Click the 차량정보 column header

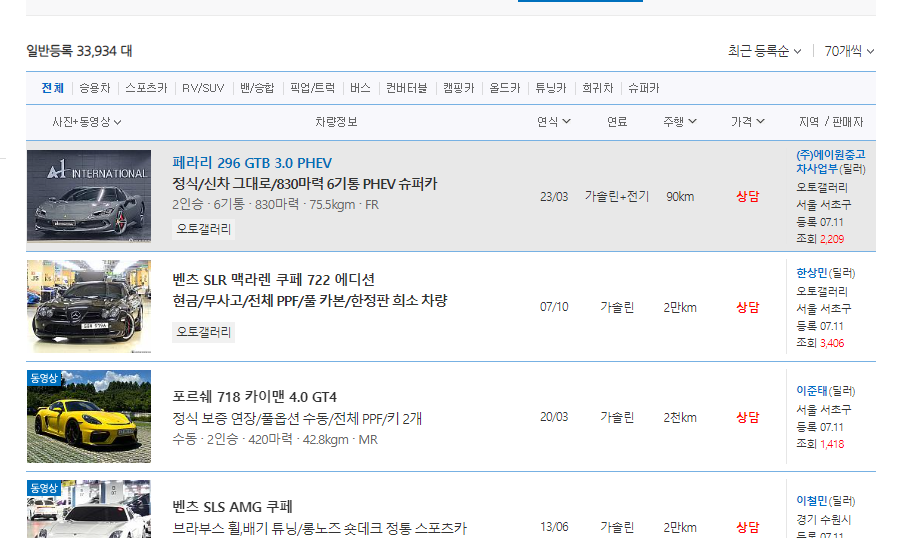click(336, 122)
